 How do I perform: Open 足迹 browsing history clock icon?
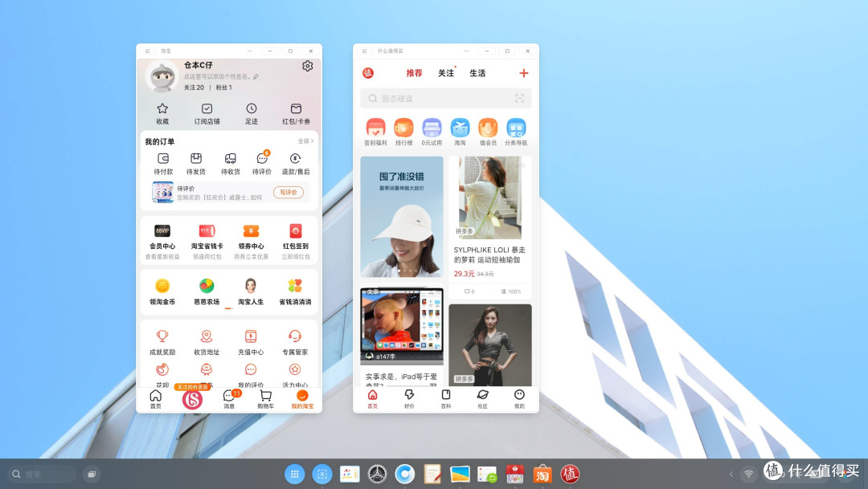(x=252, y=108)
